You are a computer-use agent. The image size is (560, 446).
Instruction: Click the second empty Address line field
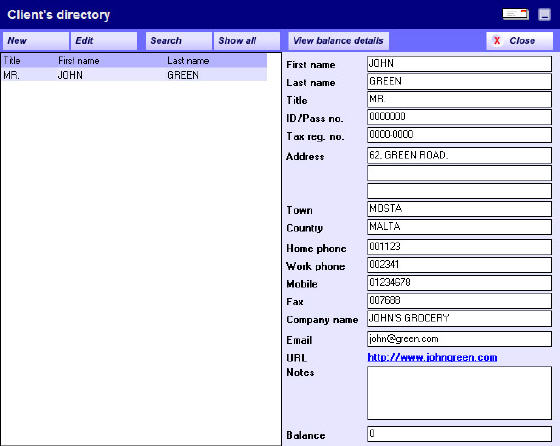click(x=459, y=173)
